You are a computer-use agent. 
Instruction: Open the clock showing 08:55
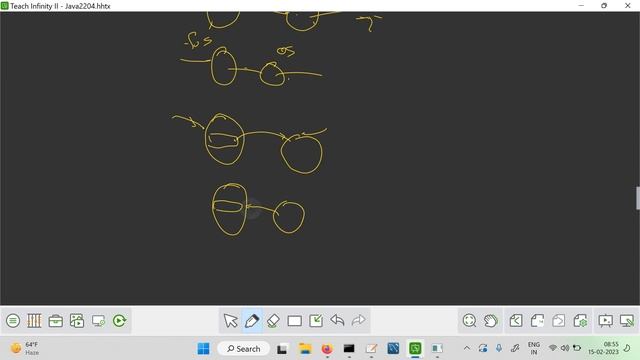coord(603,348)
